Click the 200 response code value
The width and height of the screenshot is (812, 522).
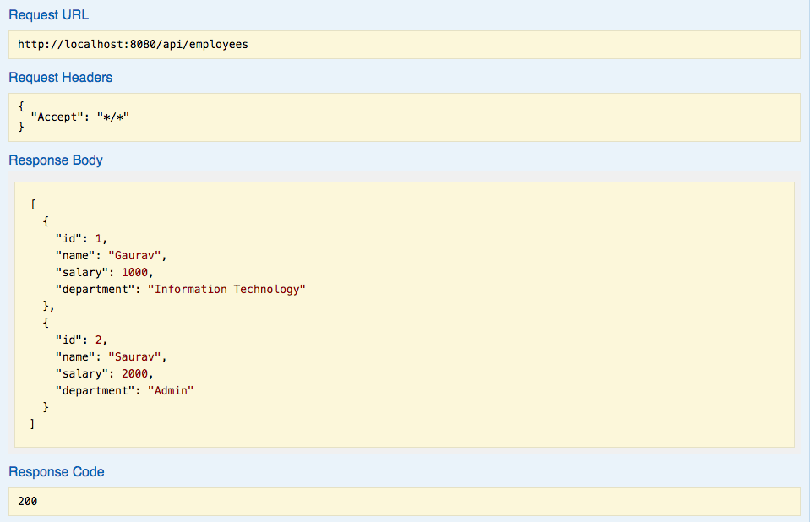coord(27,501)
